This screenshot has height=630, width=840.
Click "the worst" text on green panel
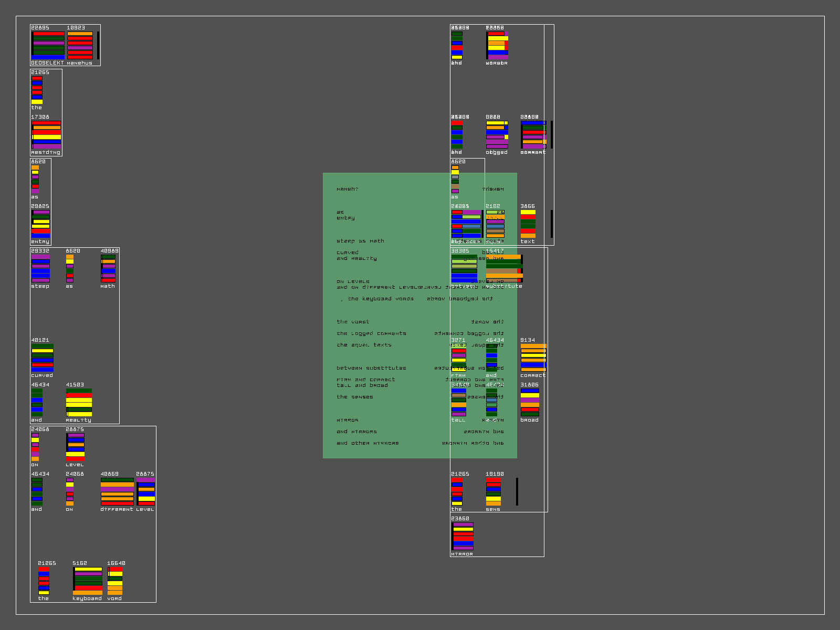coord(353,322)
